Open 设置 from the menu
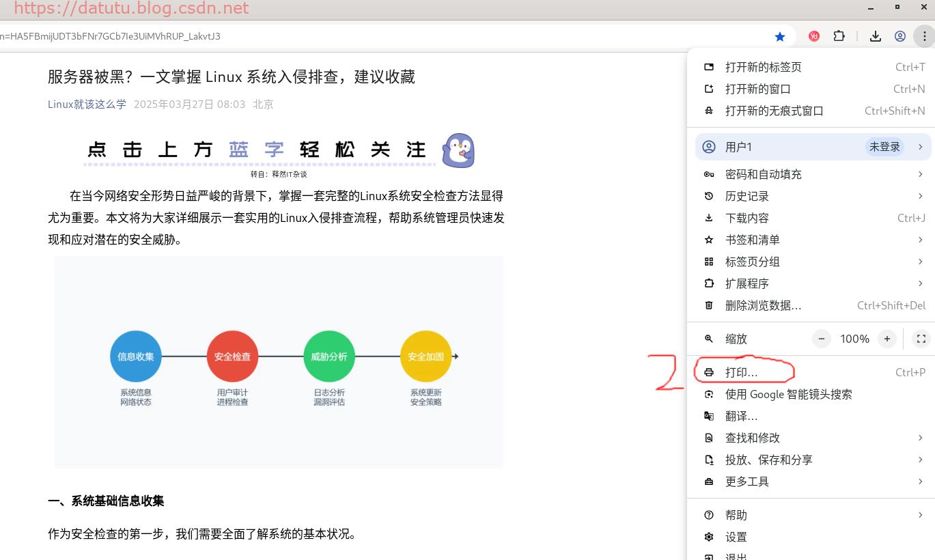The width and height of the screenshot is (935, 560). [x=813, y=537]
